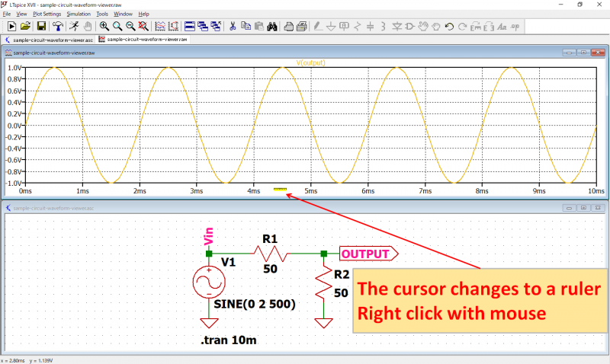Click the V(output) trace label
The height and width of the screenshot is (364, 610).
click(311, 62)
